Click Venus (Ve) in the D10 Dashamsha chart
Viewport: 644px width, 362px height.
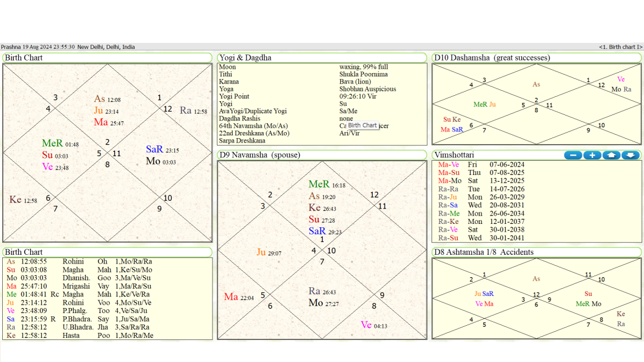coord(620,79)
